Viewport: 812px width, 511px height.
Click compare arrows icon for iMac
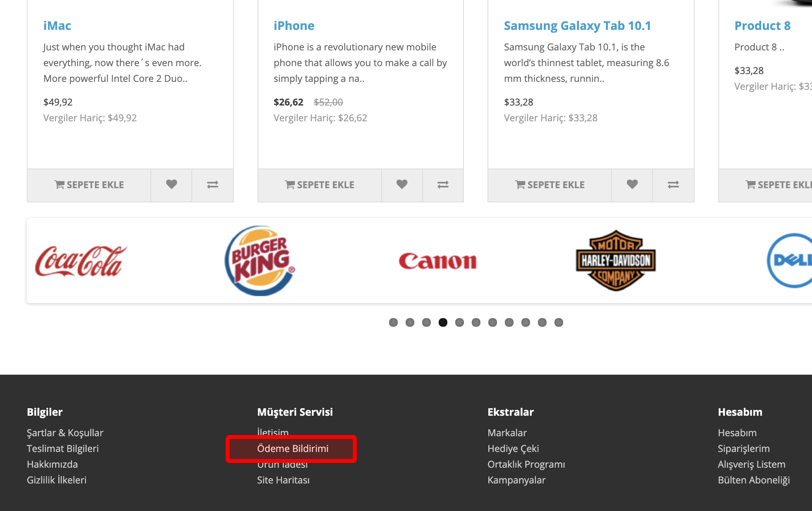(213, 185)
